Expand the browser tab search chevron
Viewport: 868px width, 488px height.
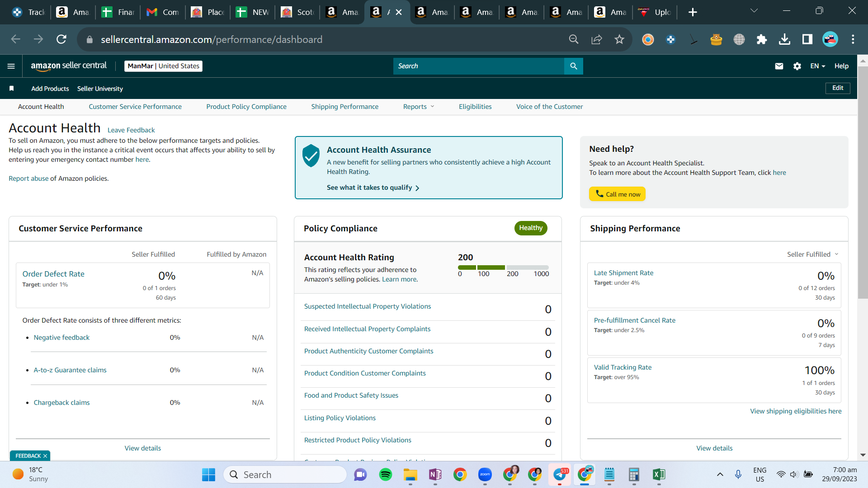(x=754, y=11)
